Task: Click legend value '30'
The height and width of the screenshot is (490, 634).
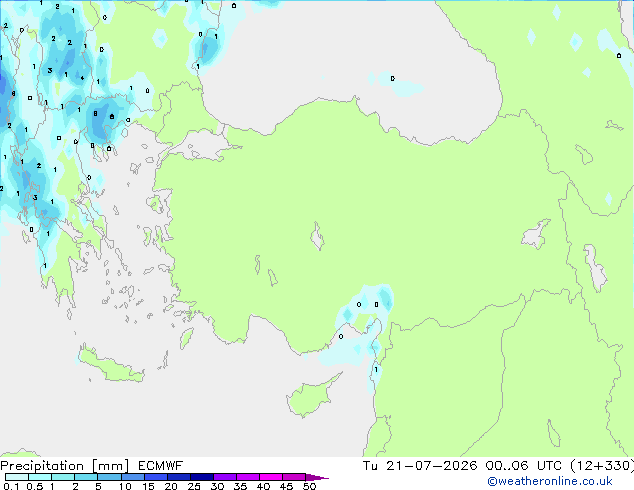Action: (217, 486)
